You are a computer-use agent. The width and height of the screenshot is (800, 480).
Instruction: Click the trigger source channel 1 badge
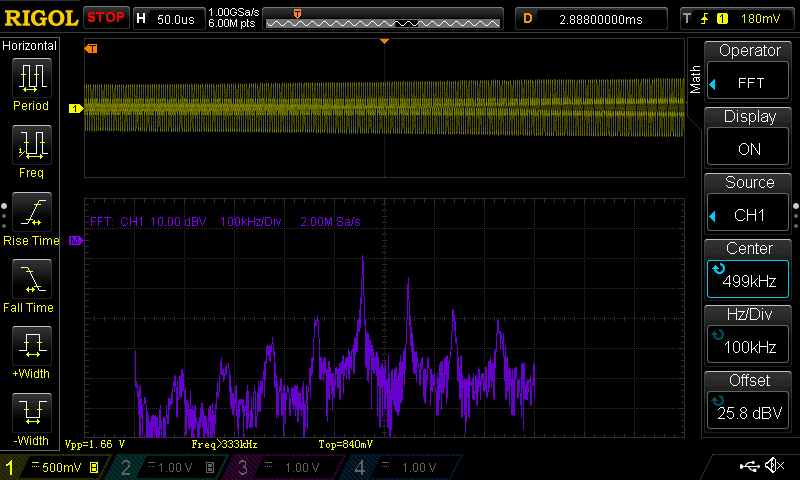pos(722,19)
